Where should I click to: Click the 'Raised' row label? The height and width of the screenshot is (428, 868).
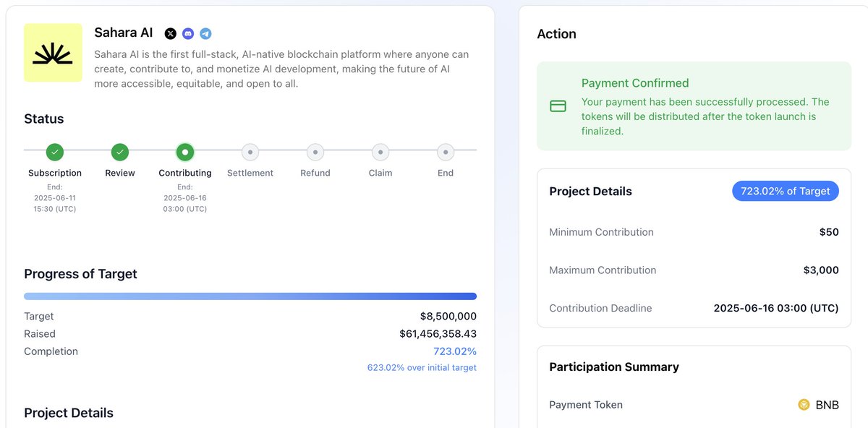point(40,334)
